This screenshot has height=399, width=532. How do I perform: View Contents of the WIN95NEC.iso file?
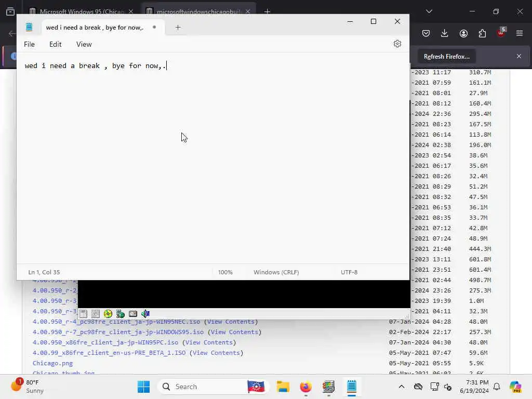231,322
